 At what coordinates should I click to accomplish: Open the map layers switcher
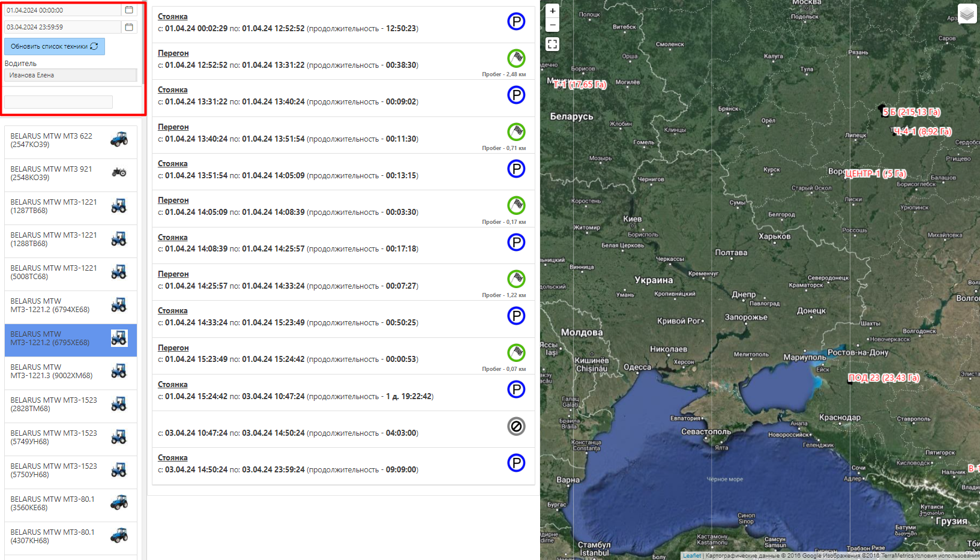coord(967,13)
